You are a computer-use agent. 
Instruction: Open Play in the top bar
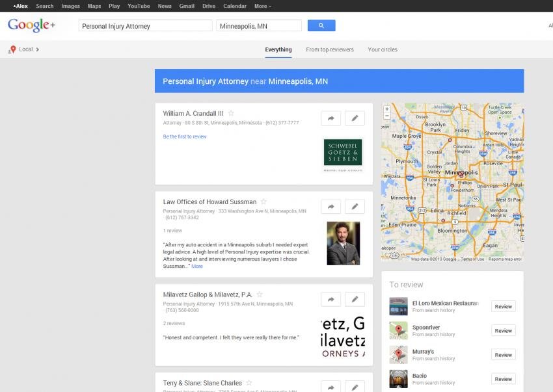tap(115, 6)
